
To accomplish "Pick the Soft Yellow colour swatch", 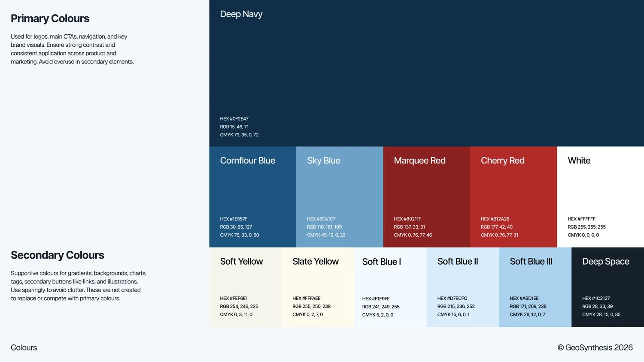I will [246, 287].
